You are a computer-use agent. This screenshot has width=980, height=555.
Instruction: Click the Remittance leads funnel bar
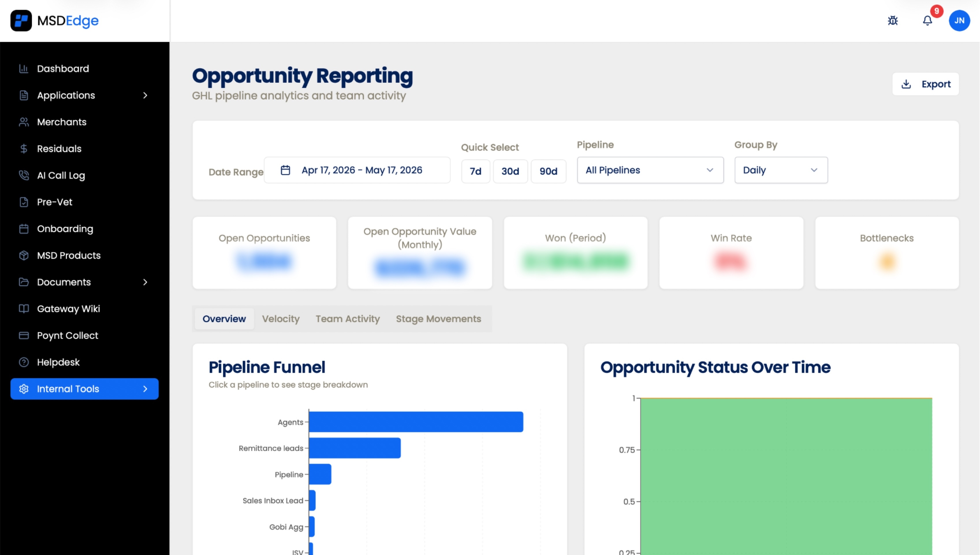(355, 448)
